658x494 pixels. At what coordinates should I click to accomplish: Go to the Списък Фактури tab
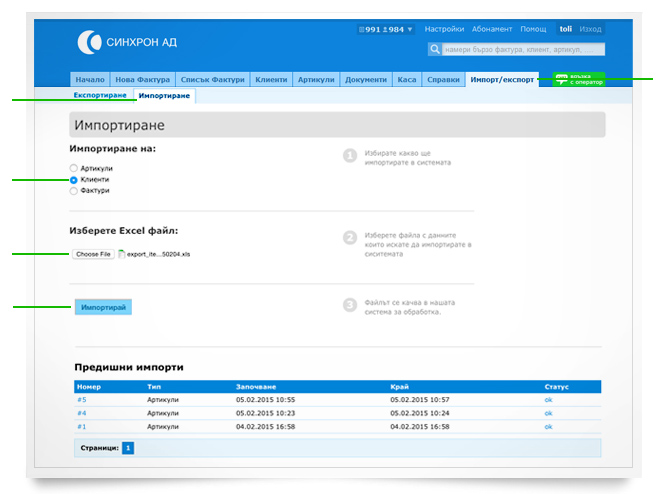213,79
